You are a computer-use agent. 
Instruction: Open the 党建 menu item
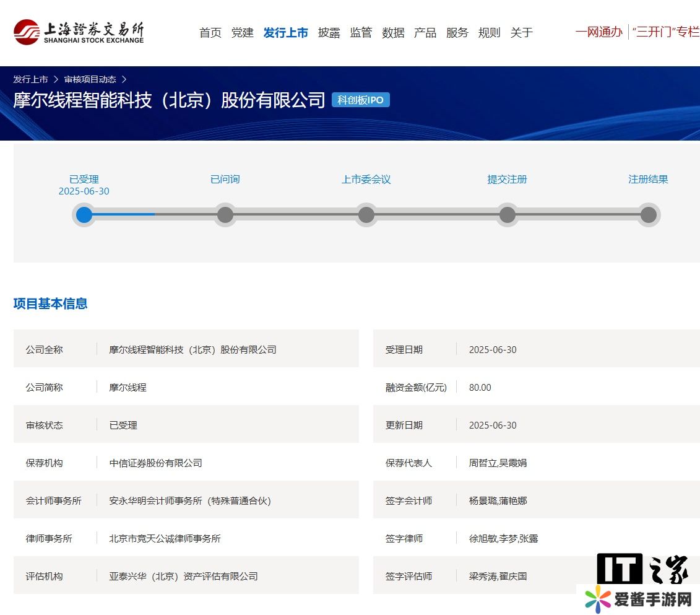tap(243, 33)
